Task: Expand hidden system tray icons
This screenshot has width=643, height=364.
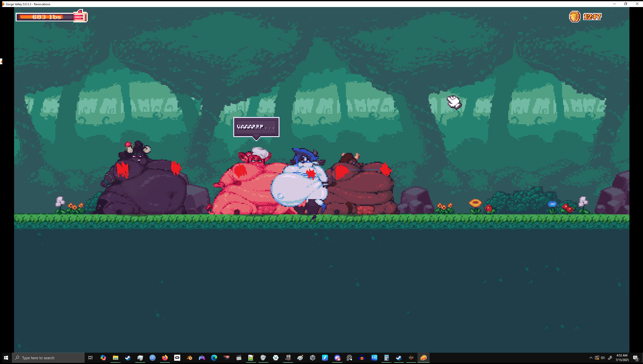Action: tap(591, 358)
